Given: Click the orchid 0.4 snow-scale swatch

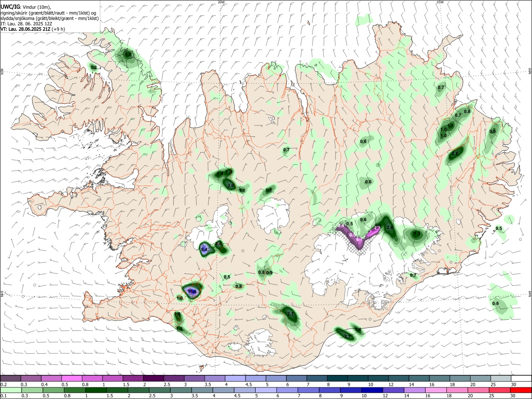Looking at the screenshot, I should pyautogui.click(x=52, y=378).
